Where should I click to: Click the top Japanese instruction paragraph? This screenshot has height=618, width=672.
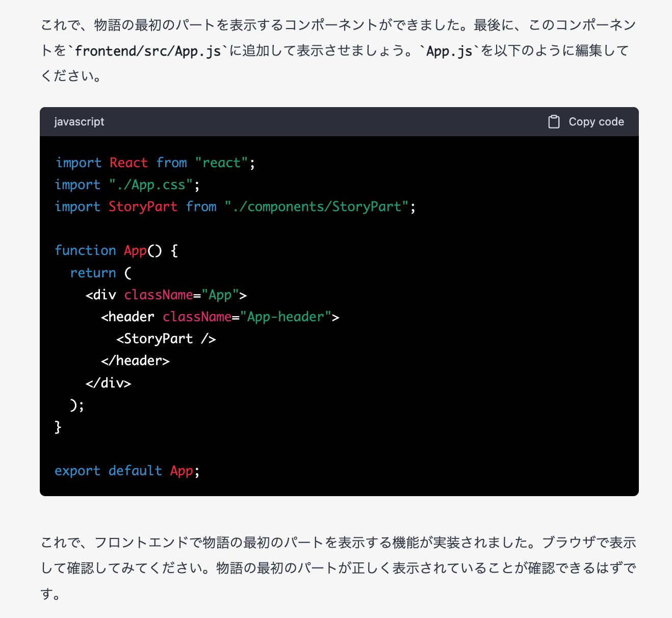pos(337,50)
